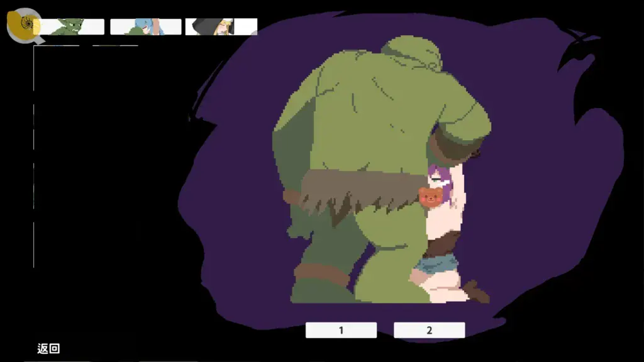Select the green goblin portrait tab
Screen dimensions: 644x362
coord(69,26)
